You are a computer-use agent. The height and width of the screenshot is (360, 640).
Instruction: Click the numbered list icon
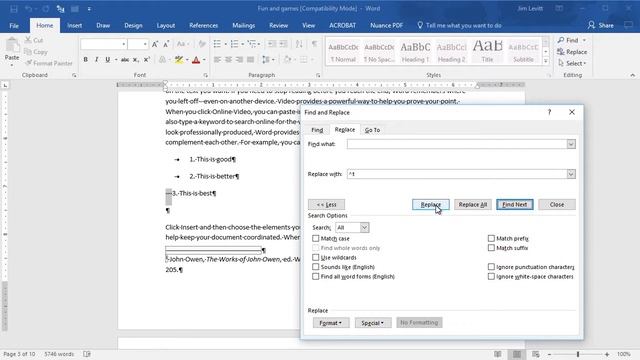(x=234, y=44)
